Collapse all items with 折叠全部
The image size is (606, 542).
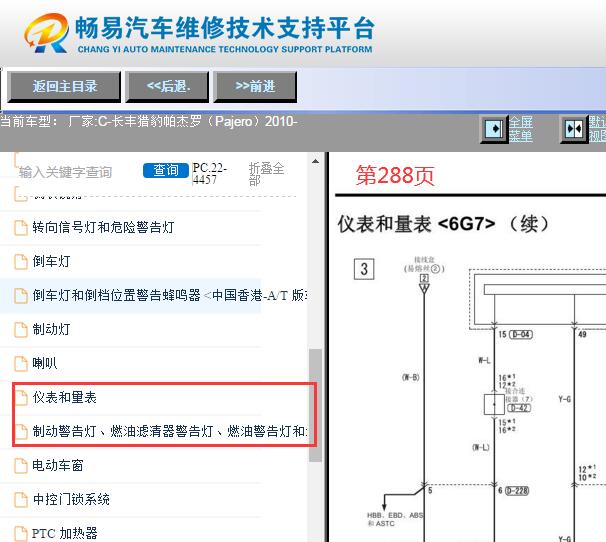pyautogui.click(x=266, y=174)
